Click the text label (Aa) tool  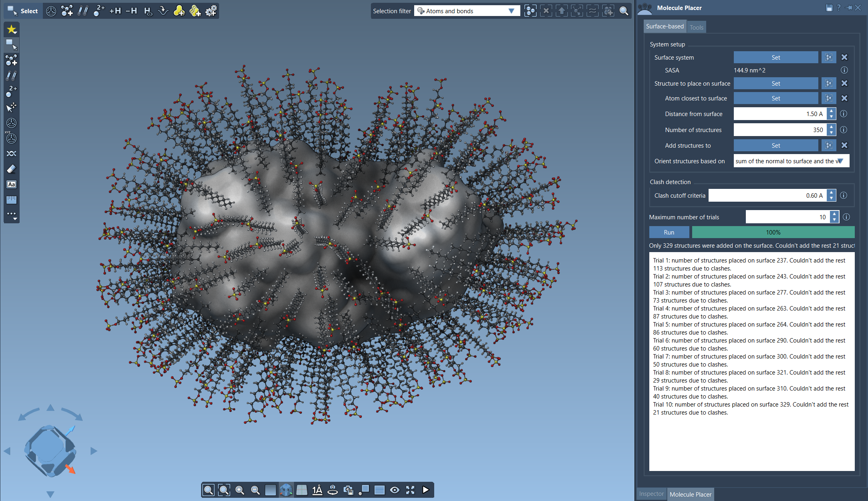[11, 184]
